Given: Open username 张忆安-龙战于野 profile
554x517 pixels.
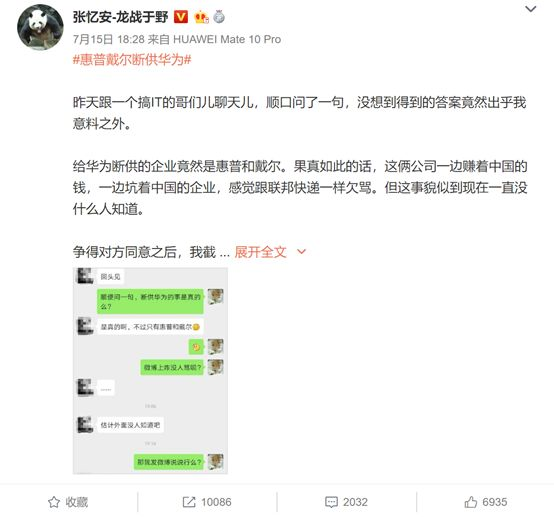Looking at the screenshot, I should pyautogui.click(x=120, y=17).
